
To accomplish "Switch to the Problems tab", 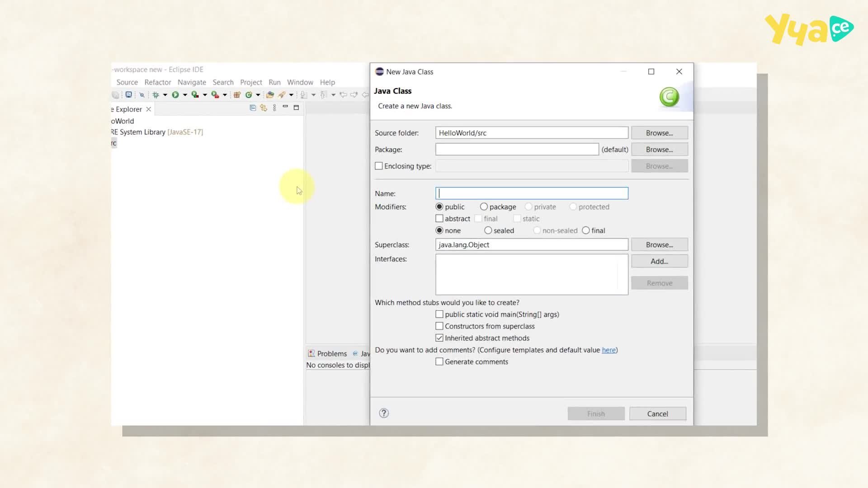I will click(327, 353).
